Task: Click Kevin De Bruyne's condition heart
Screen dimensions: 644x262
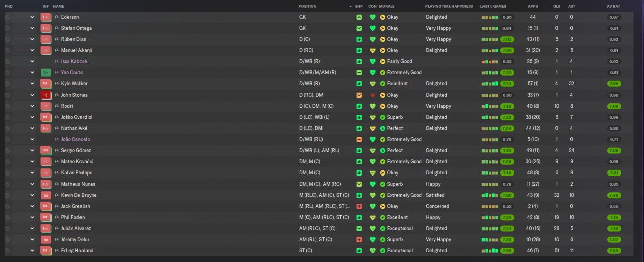Action: click(373, 195)
